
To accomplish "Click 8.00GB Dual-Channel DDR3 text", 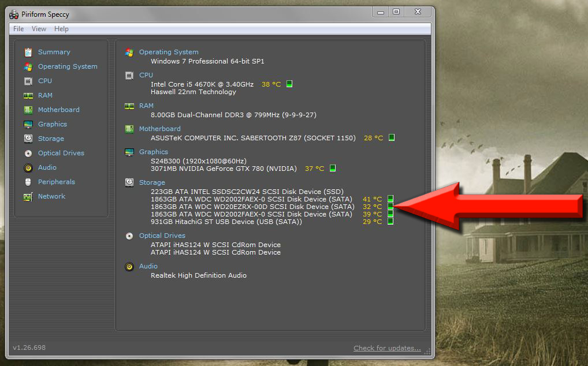I will 233,115.
